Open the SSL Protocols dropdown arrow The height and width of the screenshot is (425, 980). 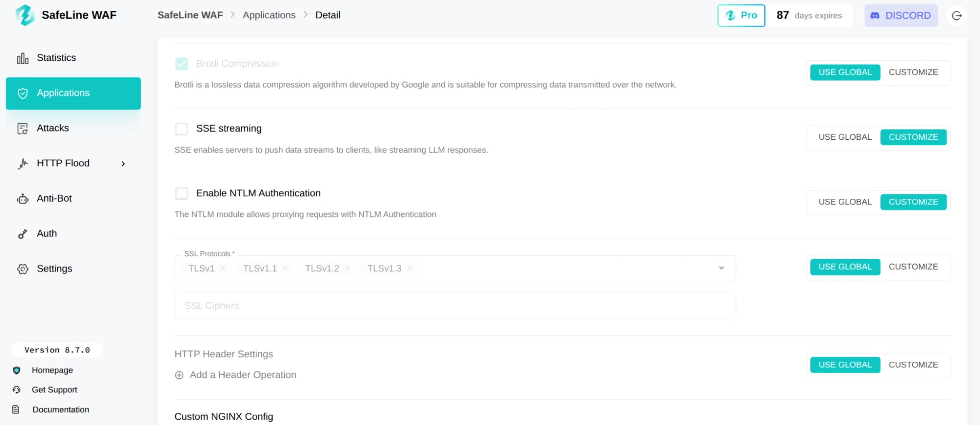[721, 268]
